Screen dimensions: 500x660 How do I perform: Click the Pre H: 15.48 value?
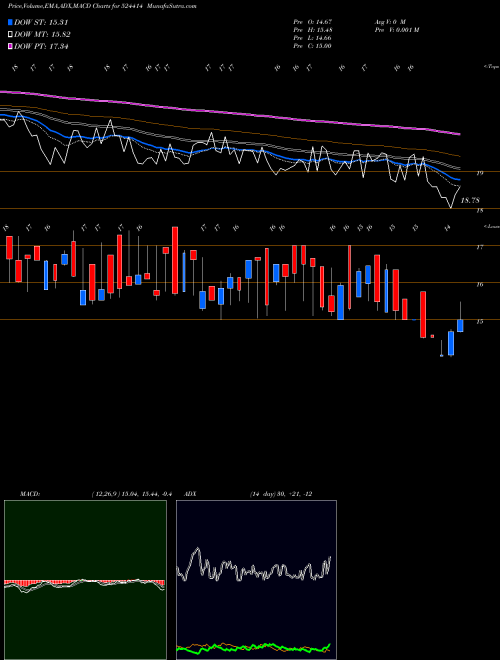pyautogui.click(x=312, y=29)
